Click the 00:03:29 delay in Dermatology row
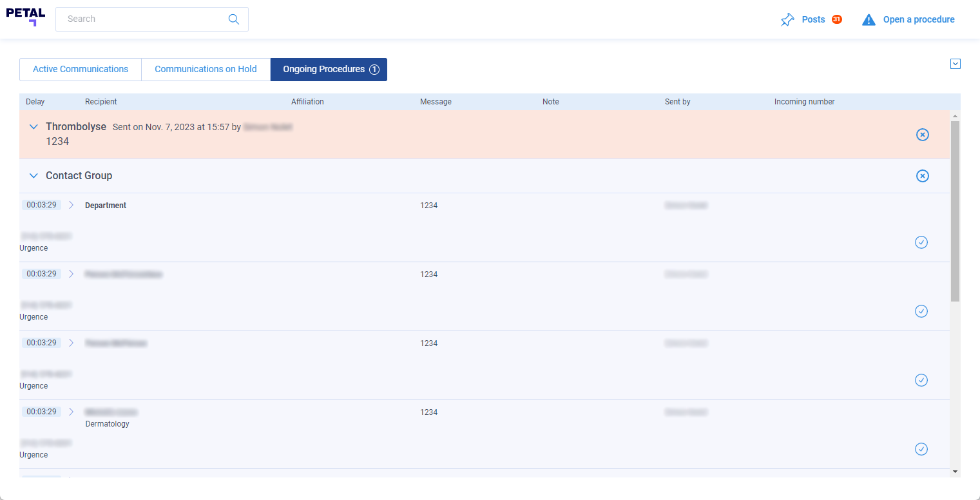The width and height of the screenshot is (980, 500). click(41, 412)
